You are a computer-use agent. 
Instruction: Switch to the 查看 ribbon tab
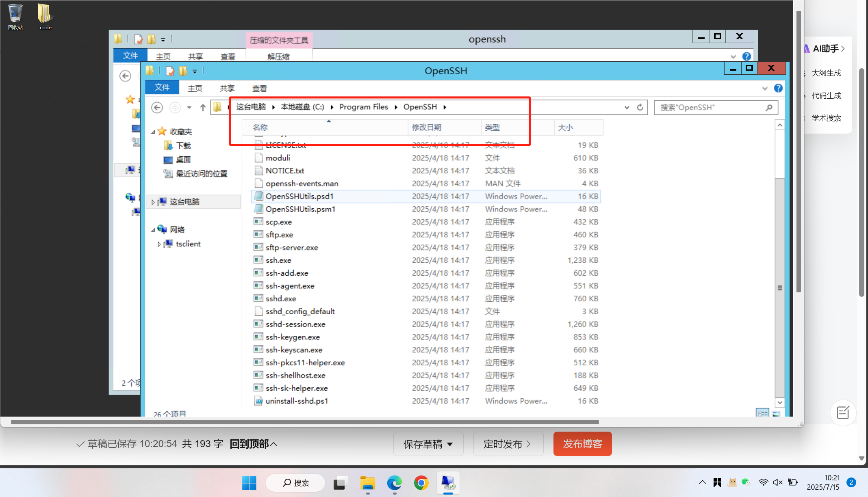[259, 88]
